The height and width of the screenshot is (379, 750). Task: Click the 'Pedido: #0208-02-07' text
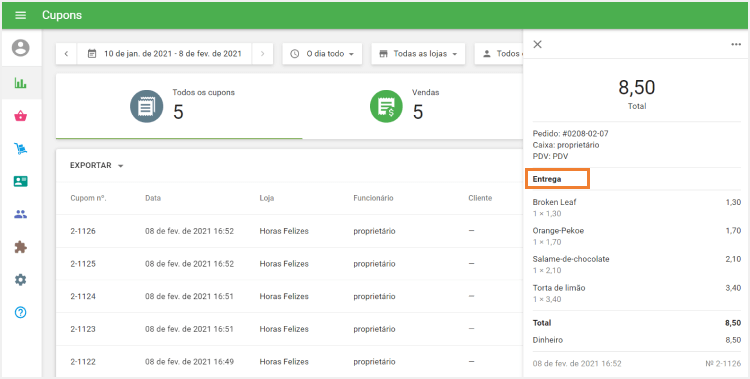[571, 134]
